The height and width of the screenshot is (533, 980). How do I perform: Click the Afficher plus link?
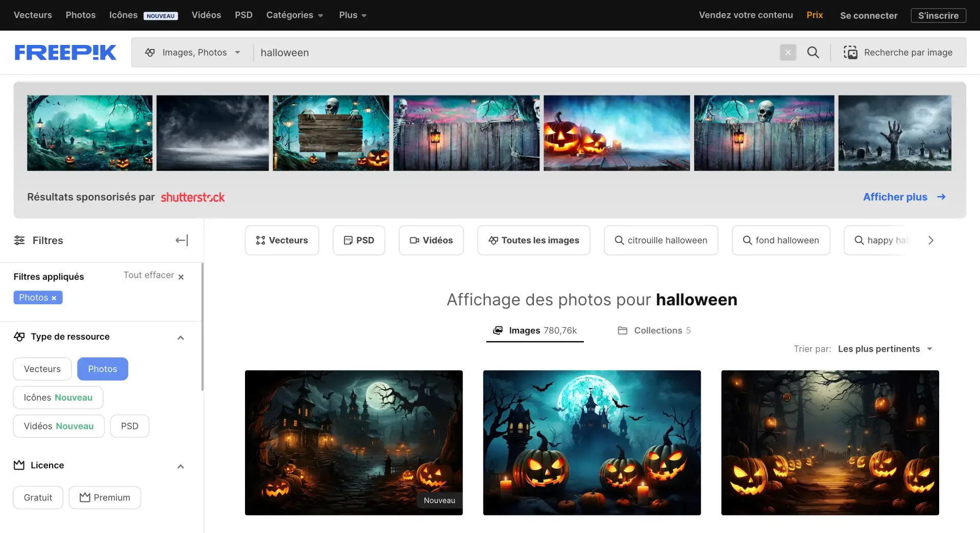[x=895, y=197]
